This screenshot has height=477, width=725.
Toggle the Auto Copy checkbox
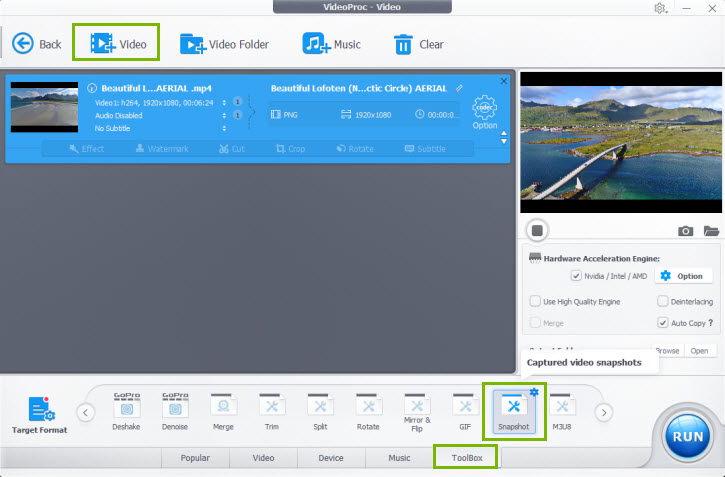click(x=663, y=323)
